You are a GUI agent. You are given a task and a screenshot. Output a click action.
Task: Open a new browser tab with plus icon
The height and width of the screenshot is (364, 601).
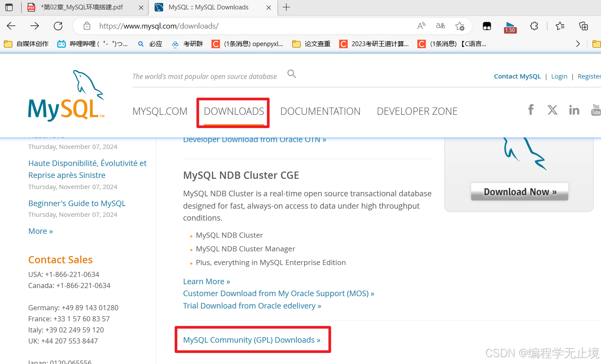tap(286, 7)
